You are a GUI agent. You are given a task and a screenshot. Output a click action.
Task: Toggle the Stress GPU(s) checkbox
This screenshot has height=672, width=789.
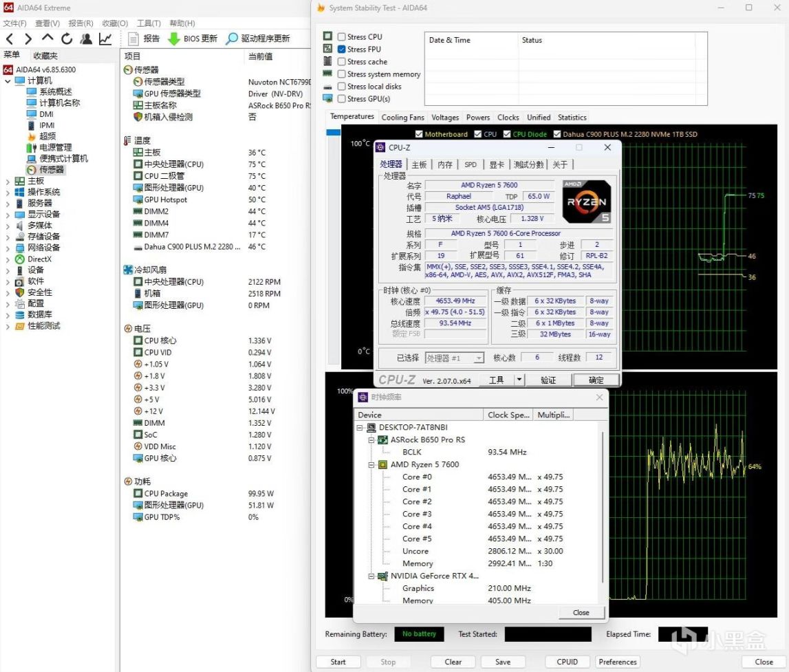(341, 99)
